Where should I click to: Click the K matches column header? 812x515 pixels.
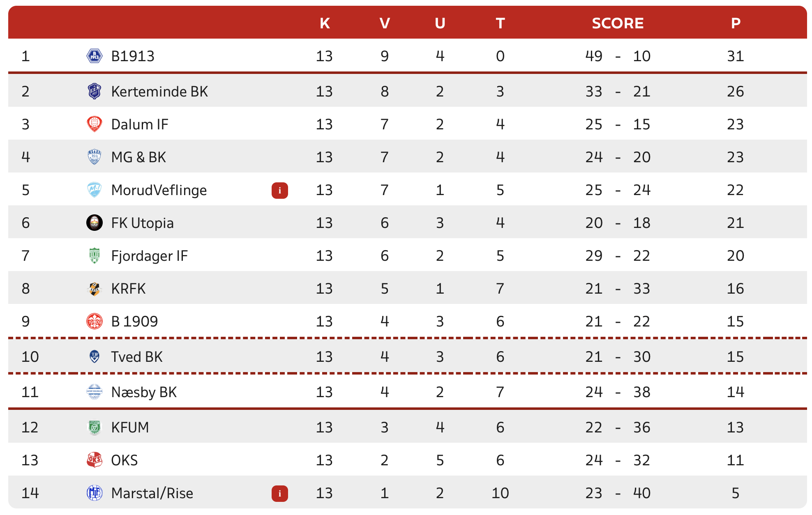(x=325, y=23)
